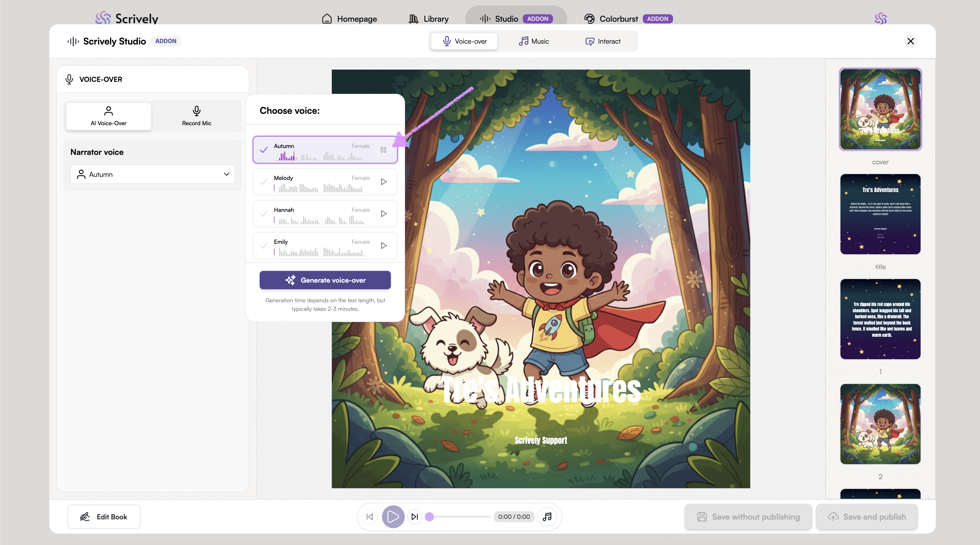
Task: Switch to AI Voice-Over mode
Action: (108, 116)
